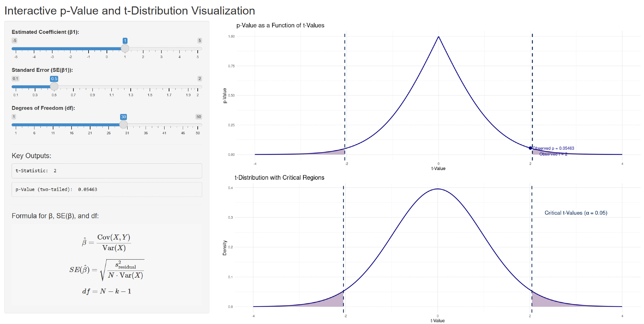Image resolution: width=644 pixels, height=324 pixels.
Task: Click the Degrees of Freedom slider handle
Action: 123,125
